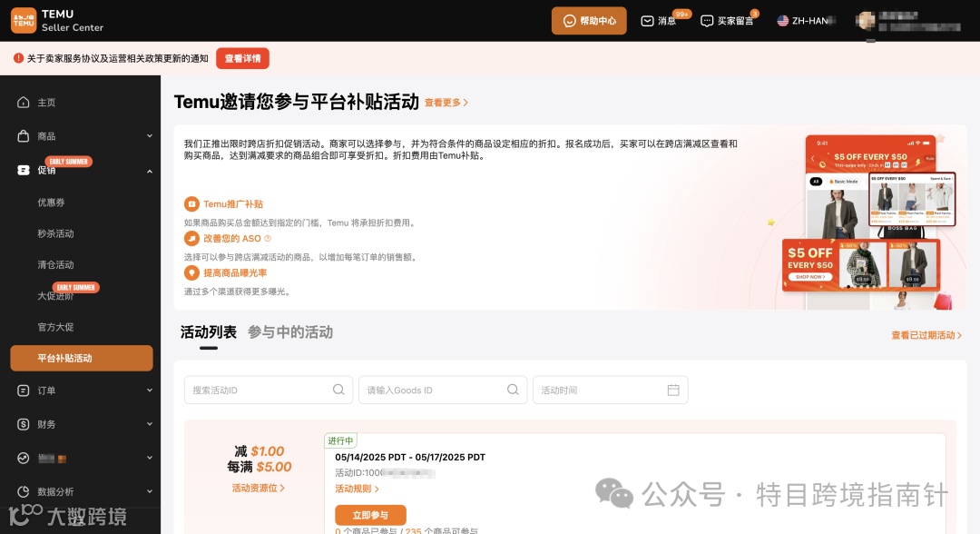Viewport: 980px width, 534px height.
Task: Open the ZH-HANS language selector
Action: pos(807,21)
